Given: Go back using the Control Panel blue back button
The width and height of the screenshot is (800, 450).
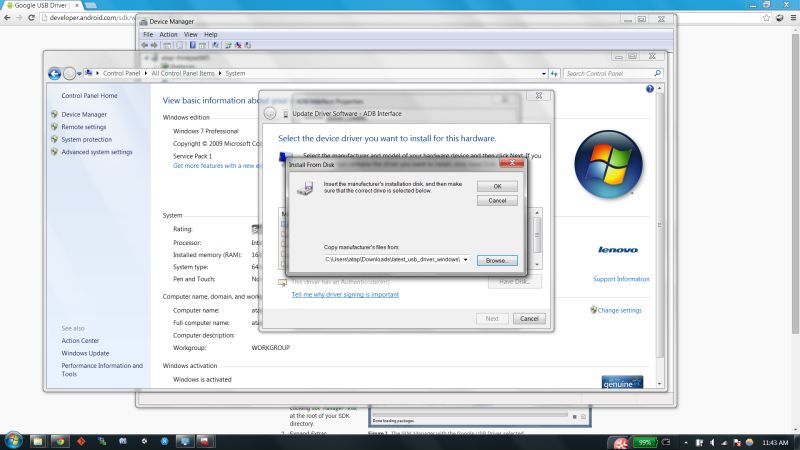Looking at the screenshot, I should pyautogui.click(x=55, y=73).
